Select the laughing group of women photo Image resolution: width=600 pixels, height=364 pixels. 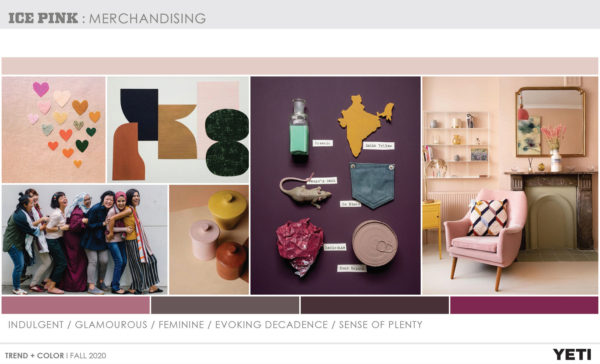pyautogui.click(x=84, y=239)
